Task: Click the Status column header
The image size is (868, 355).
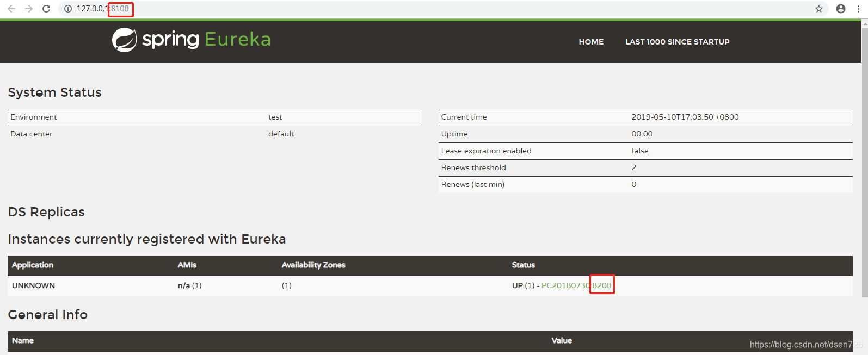Action: [523, 265]
